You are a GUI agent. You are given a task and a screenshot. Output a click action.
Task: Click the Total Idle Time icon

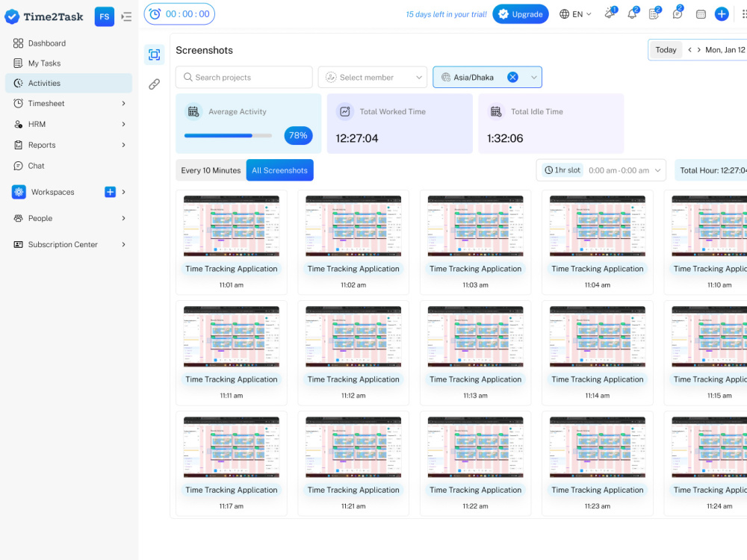[496, 111]
